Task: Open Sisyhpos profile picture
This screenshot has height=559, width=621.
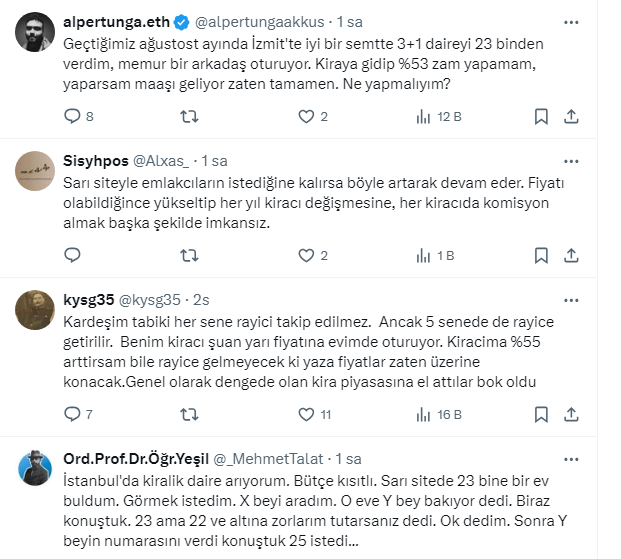Action: pos(35,169)
